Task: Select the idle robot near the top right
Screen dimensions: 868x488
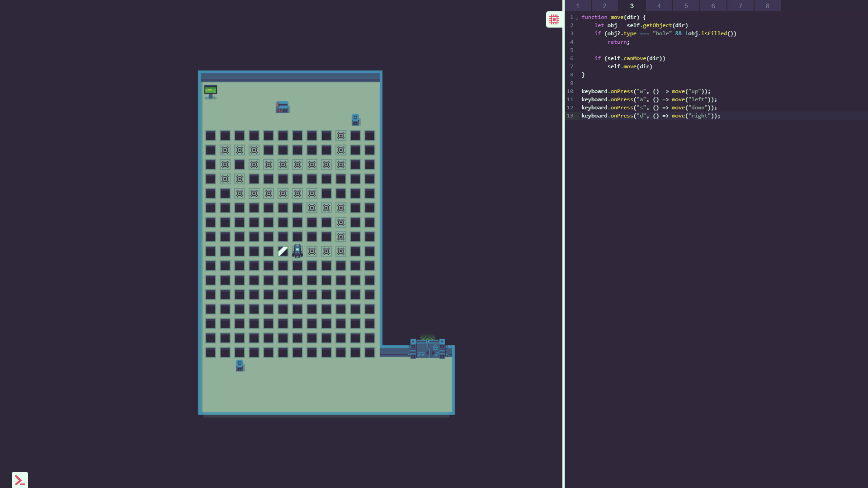Action: click(356, 120)
